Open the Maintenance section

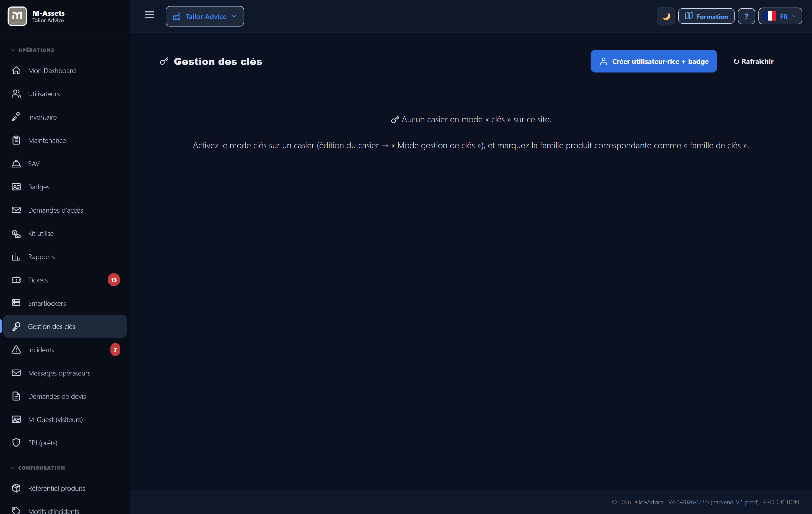click(x=65, y=140)
